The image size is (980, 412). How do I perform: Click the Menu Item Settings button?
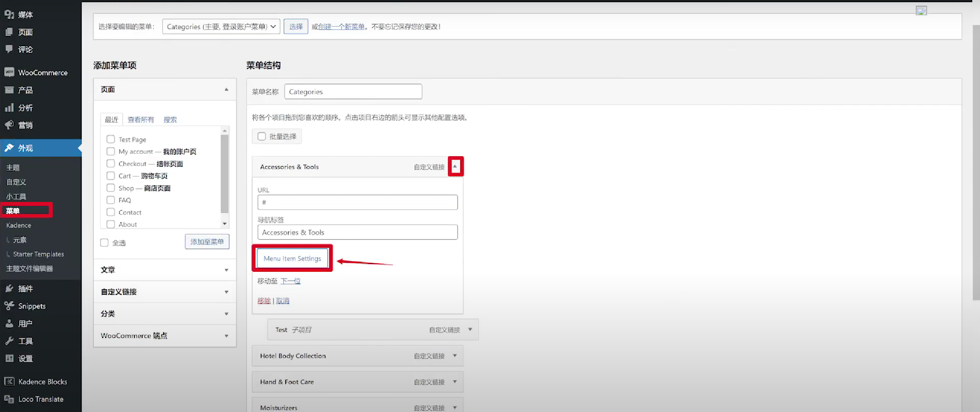(292, 258)
